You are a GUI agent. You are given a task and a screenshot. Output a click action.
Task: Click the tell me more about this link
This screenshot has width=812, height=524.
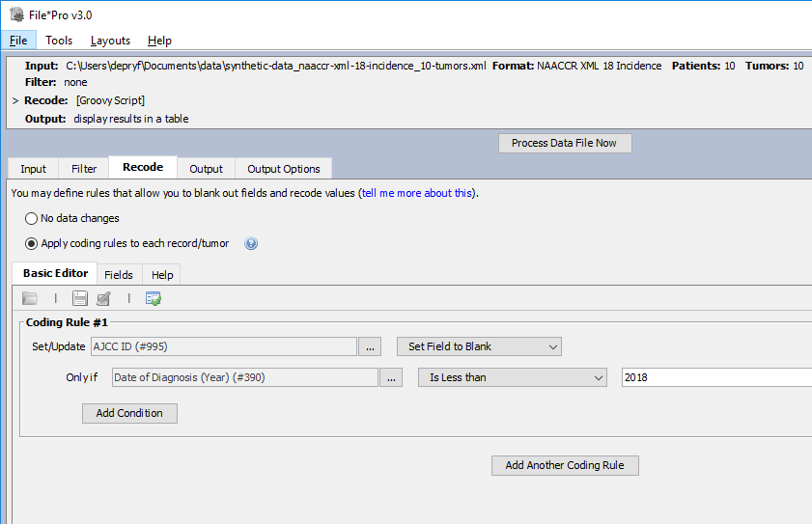[417, 193]
